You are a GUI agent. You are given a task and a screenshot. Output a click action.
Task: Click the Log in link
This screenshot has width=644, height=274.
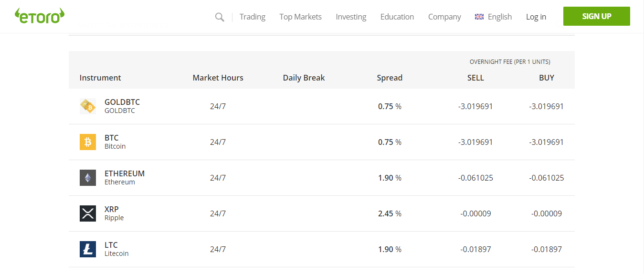pos(536,17)
